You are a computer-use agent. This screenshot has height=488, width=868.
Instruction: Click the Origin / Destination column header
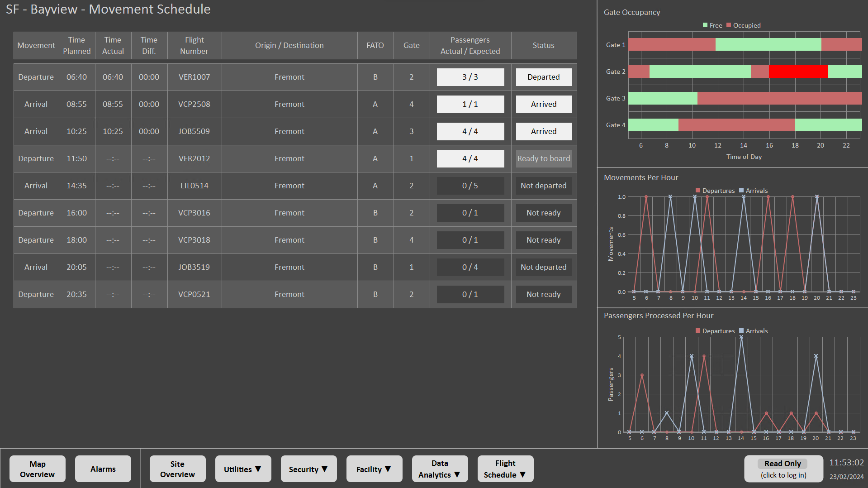pos(289,45)
